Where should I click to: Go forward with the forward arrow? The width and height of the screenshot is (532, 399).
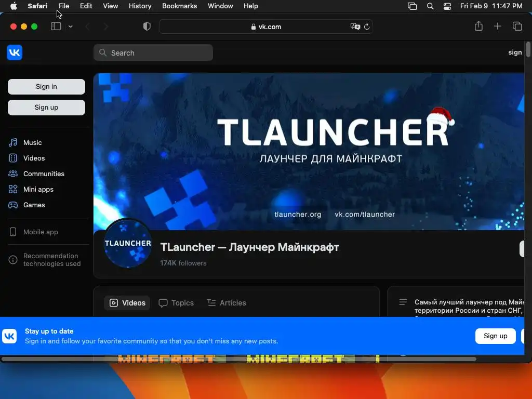105,26
